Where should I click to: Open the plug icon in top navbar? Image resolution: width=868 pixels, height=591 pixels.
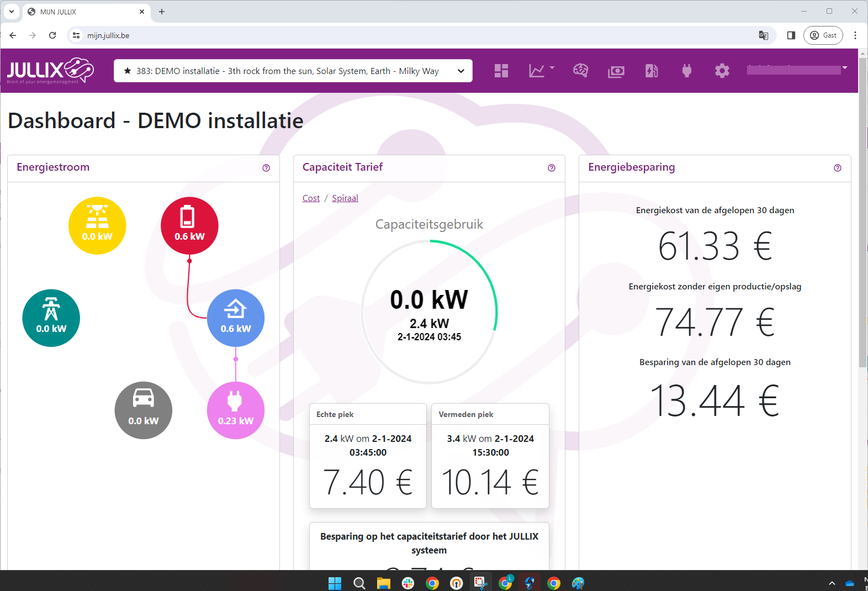(686, 71)
